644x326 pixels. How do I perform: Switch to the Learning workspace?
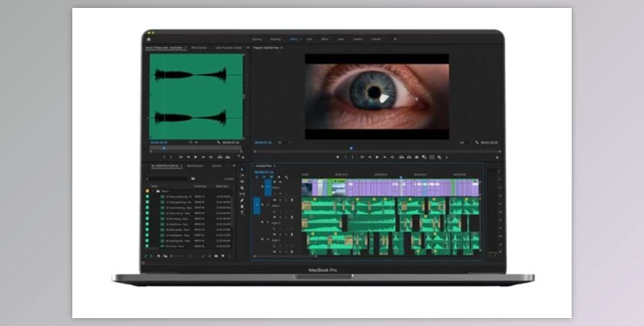[257, 40]
